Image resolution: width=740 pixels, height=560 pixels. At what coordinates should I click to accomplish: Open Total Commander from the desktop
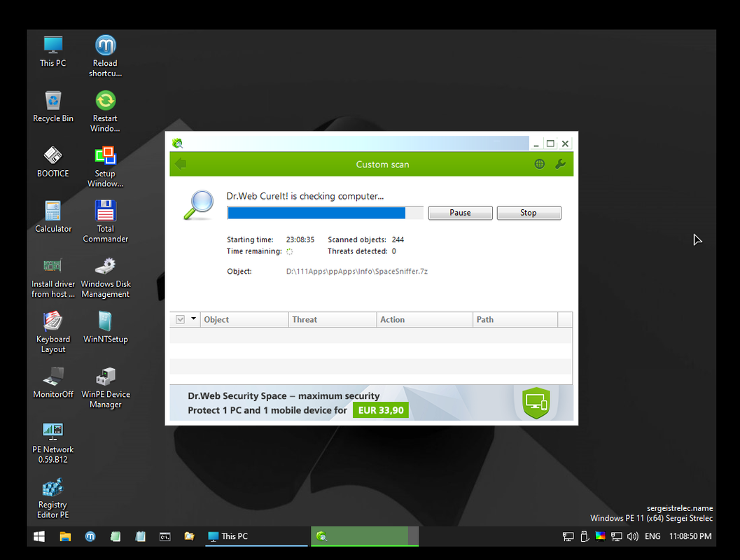[x=105, y=222]
